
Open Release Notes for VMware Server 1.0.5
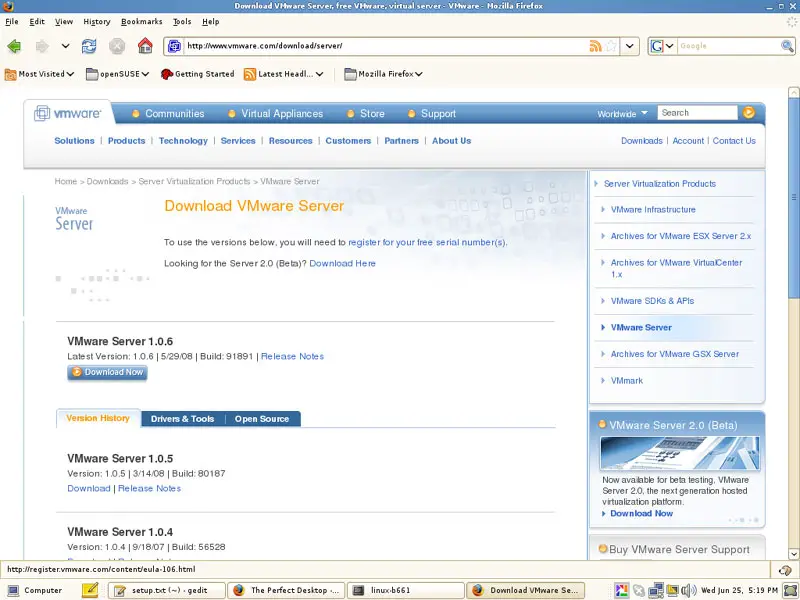pos(149,489)
